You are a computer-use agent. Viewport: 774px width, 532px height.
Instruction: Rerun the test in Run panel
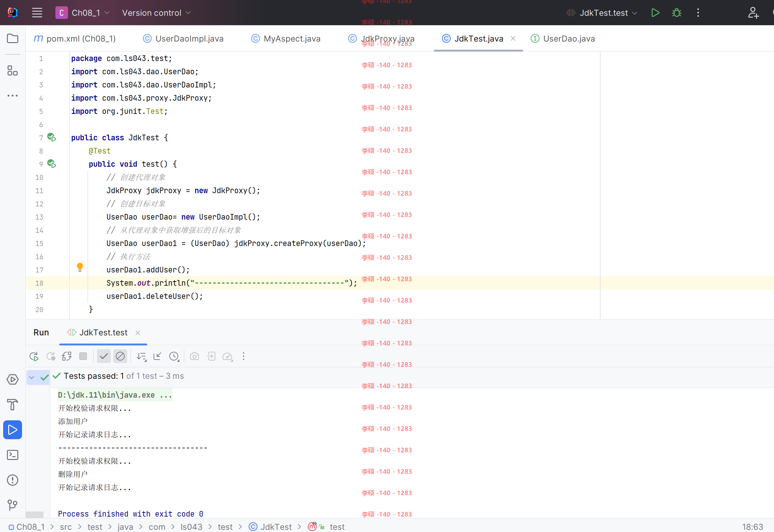pyautogui.click(x=34, y=356)
